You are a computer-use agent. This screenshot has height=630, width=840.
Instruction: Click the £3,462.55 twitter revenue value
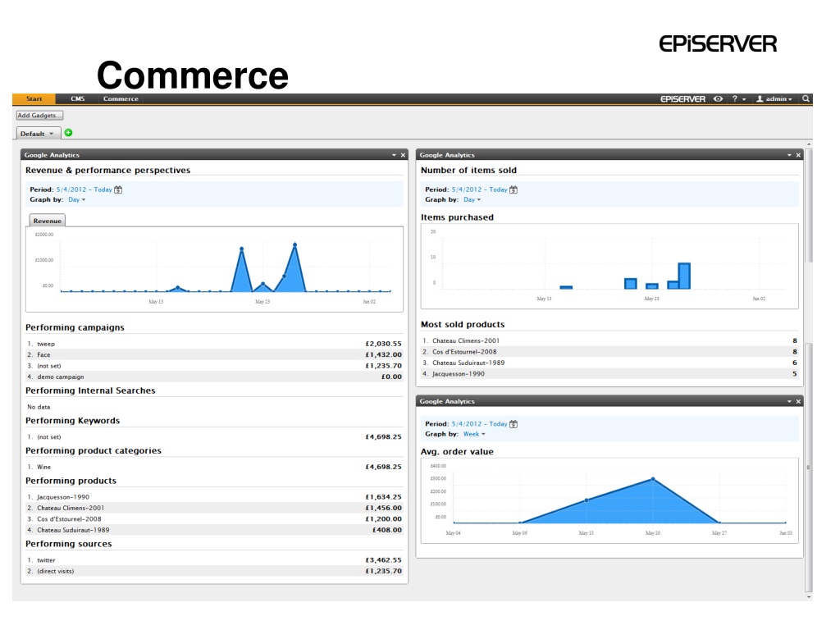(384, 560)
